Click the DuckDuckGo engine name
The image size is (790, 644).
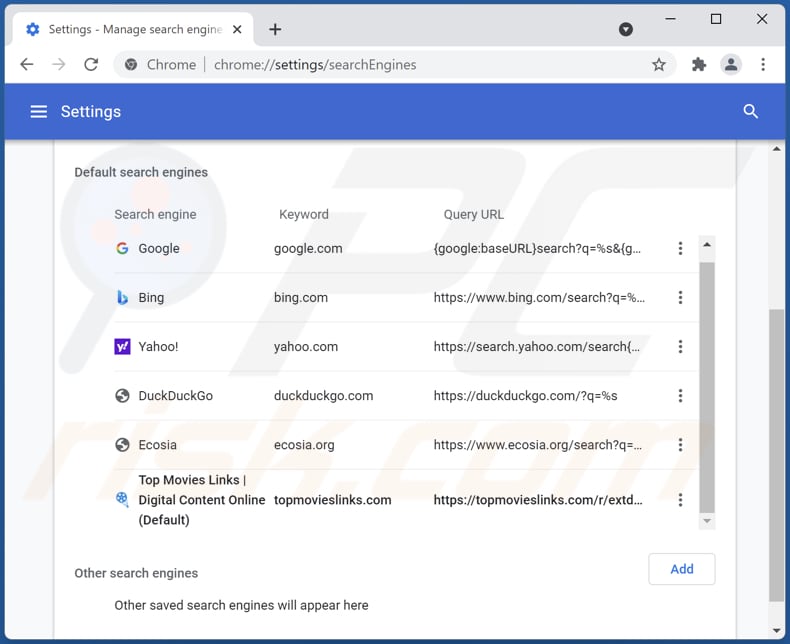[x=175, y=396]
